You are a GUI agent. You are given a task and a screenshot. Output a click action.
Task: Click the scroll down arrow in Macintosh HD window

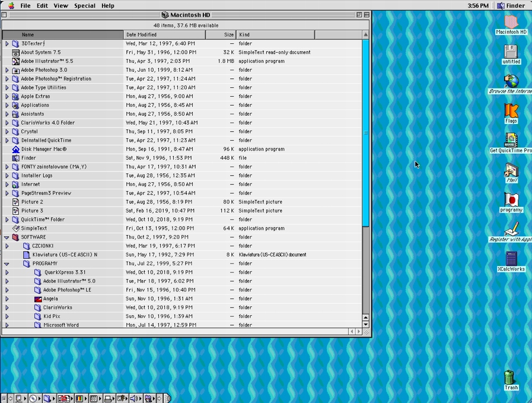pos(366,325)
